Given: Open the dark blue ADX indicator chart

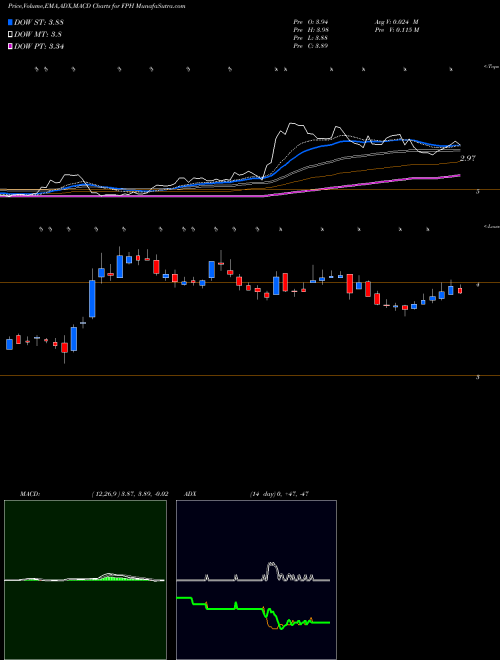Looking at the screenshot, I should [x=256, y=580].
